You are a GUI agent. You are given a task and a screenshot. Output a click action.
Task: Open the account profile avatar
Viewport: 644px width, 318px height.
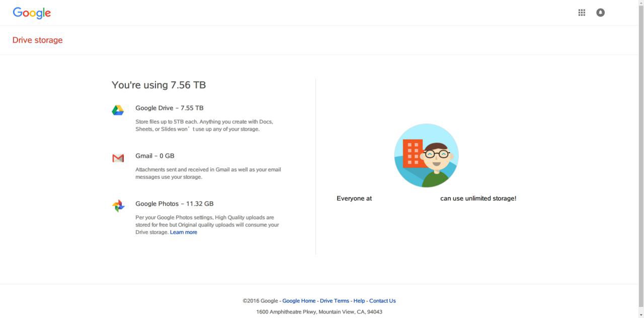(600, 13)
